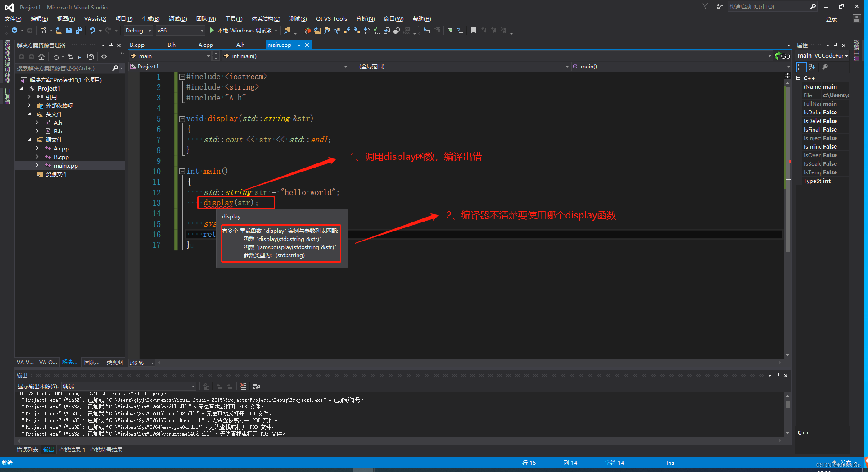Pin the Solution Explorer panel
This screenshot has width=868, height=472.
[x=111, y=45]
